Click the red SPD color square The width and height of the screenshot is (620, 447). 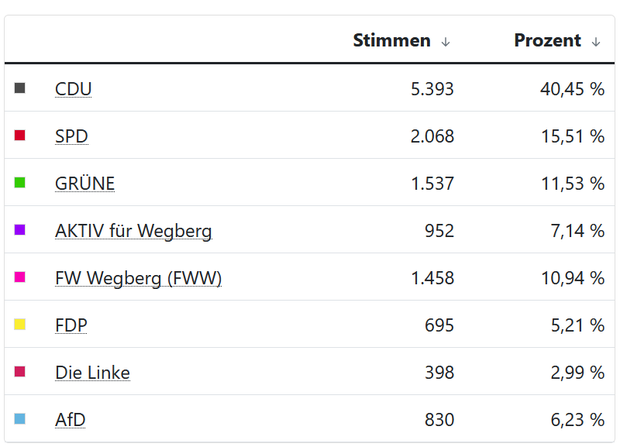(20, 135)
